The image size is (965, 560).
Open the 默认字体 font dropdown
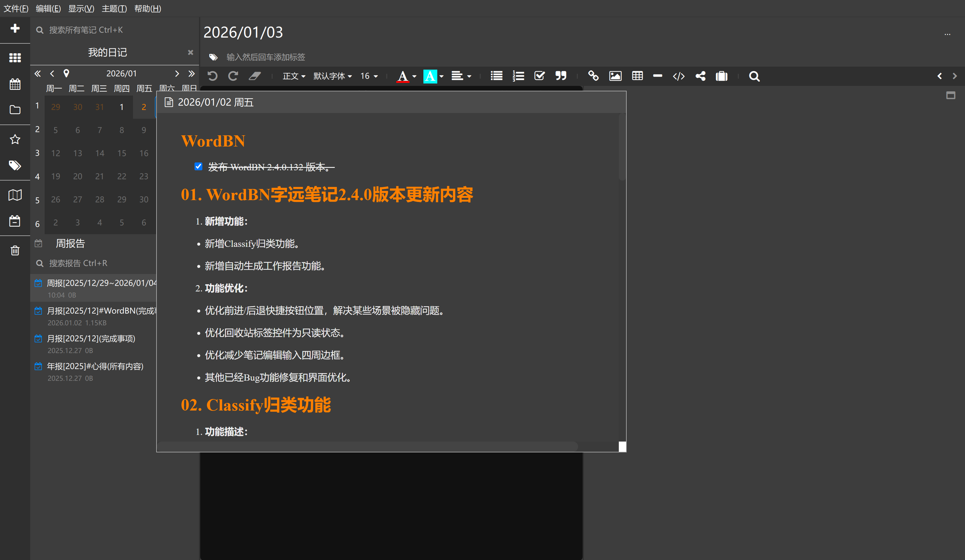click(x=332, y=76)
